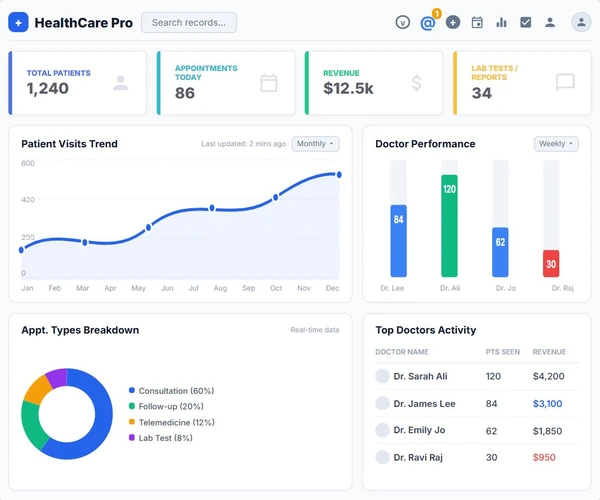
Task: Open the blue $3,100 revenue link
Action: click(547, 403)
